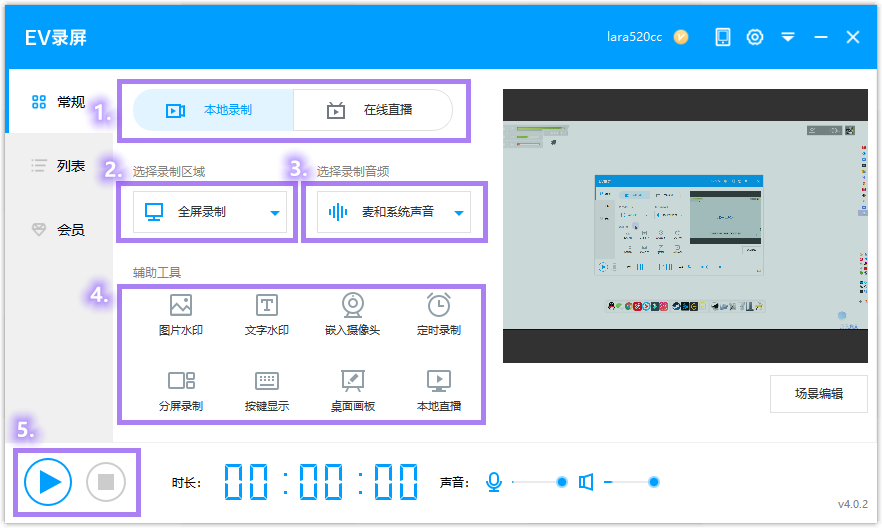Click the system speaker volume slider handle
The width and height of the screenshot is (882, 528).
click(x=653, y=482)
